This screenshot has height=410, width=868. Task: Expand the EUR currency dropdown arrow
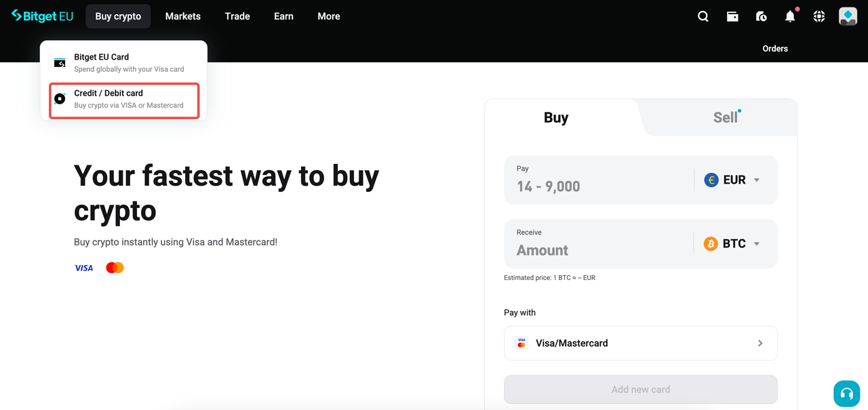[x=757, y=180]
